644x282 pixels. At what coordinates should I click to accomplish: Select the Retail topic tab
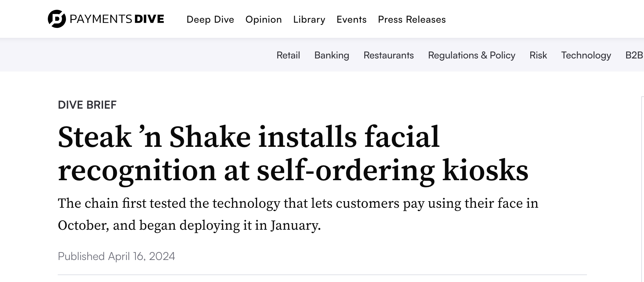(288, 55)
